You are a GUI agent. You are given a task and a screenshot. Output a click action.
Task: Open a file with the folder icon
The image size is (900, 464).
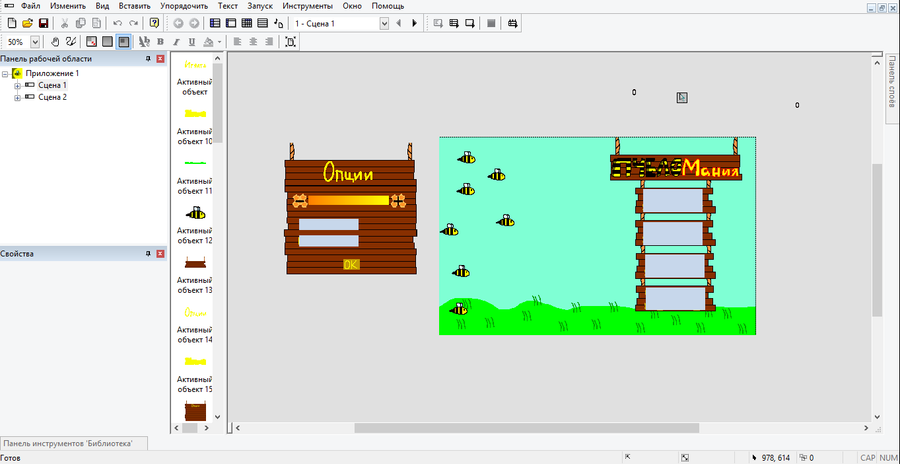pos(27,24)
